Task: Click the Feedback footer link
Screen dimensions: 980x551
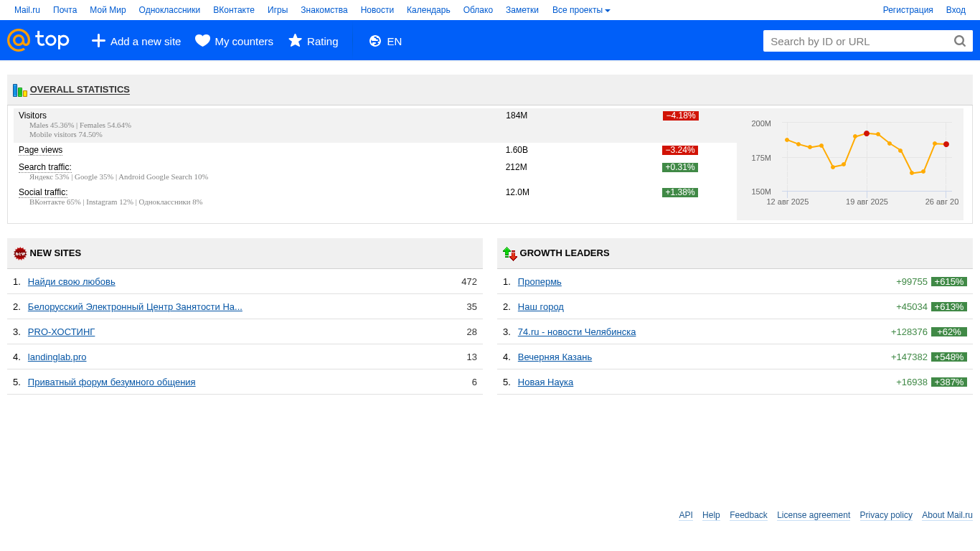Action: [748, 515]
